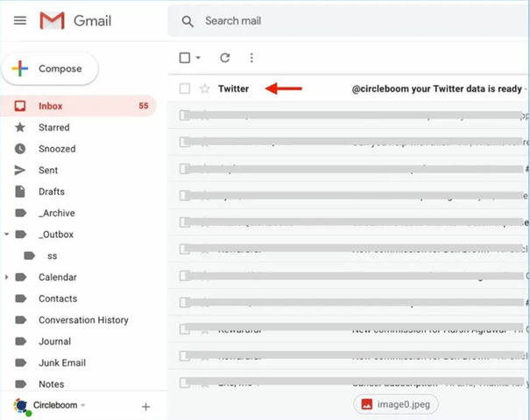Open the Calendar label
This screenshot has height=420, width=530.
click(58, 277)
